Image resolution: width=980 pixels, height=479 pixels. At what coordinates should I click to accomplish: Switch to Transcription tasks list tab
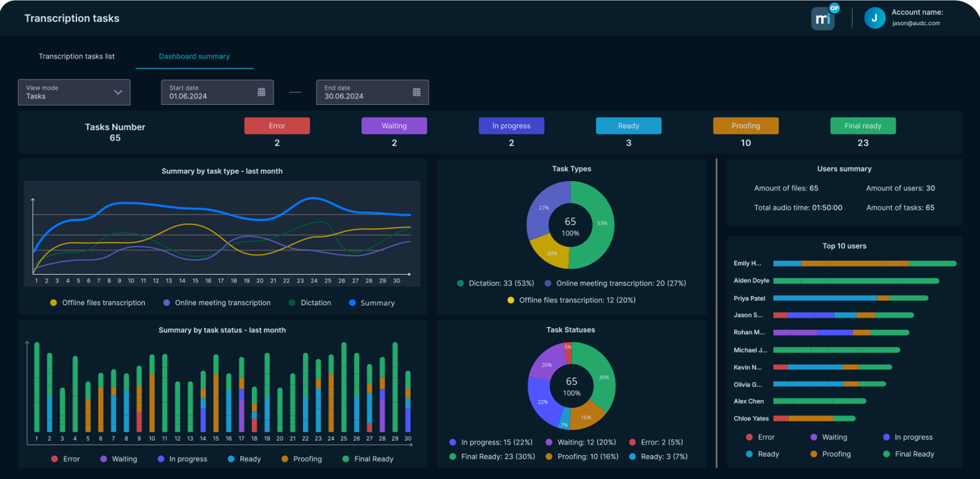(x=76, y=57)
